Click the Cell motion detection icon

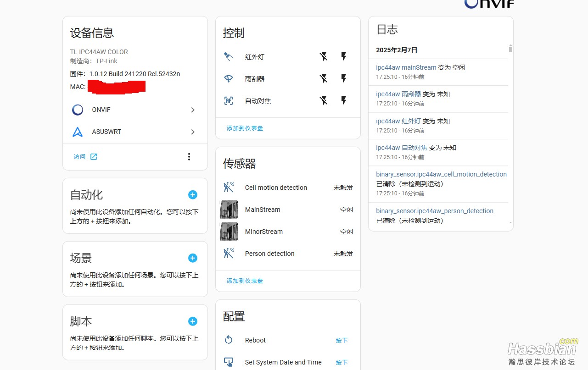click(x=229, y=188)
